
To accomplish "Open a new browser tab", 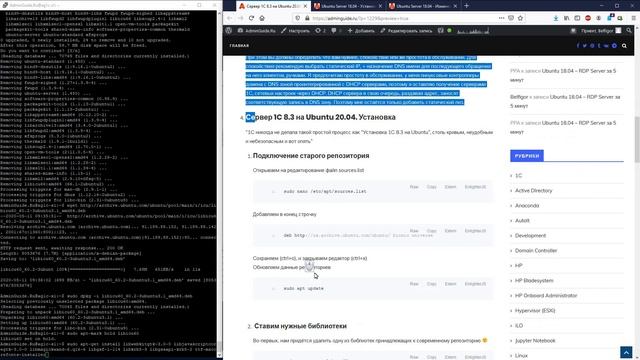I will point(467,6).
